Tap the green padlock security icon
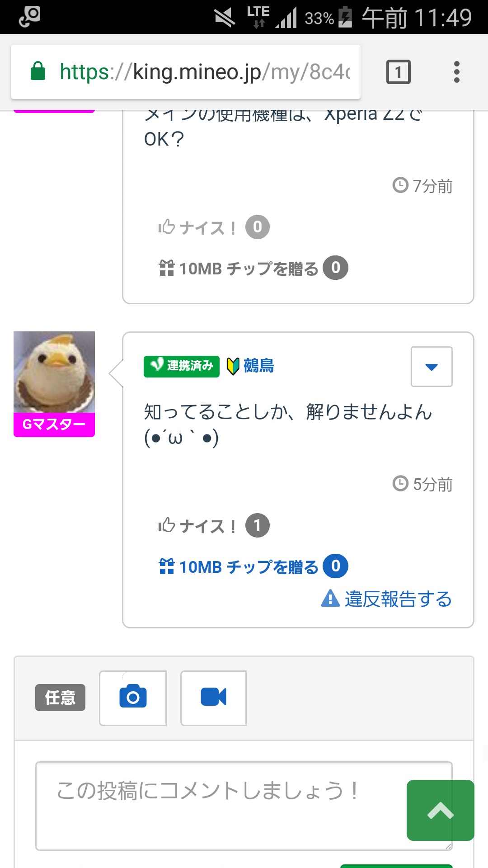 coord(38,71)
